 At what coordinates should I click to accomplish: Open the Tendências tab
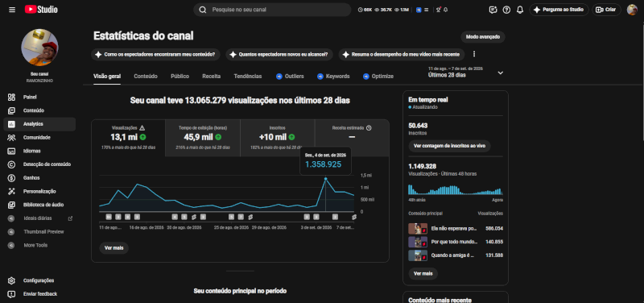pyautogui.click(x=248, y=76)
